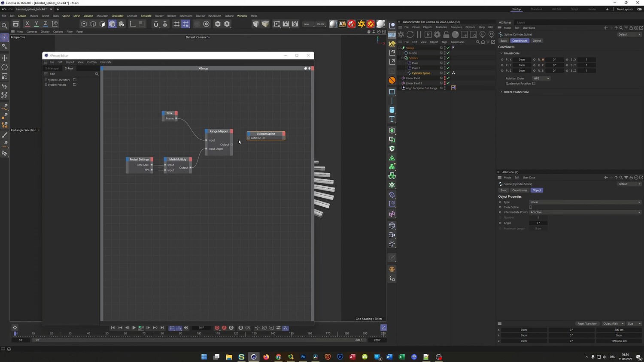Select the Scale tool in left toolbar

coord(5,76)
